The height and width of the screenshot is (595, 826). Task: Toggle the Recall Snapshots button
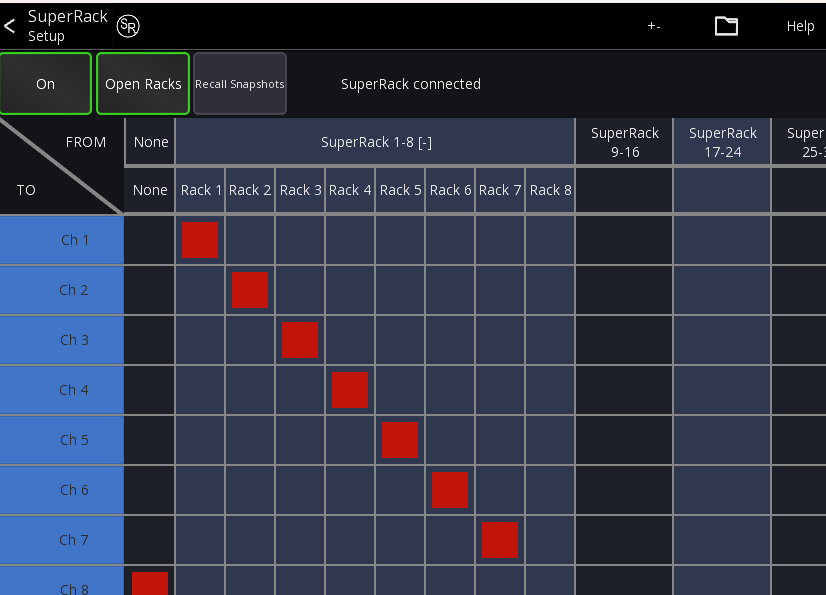240,84
